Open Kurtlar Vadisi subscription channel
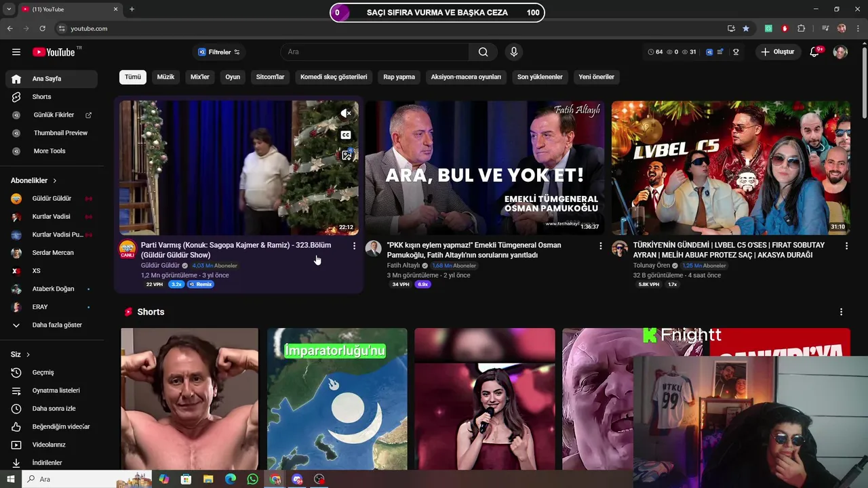 tap(52, 217)
